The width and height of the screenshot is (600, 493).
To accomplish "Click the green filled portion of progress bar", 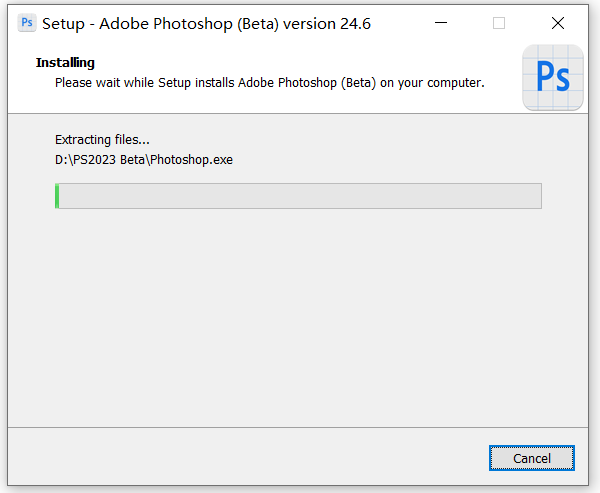I will click(57, 196).
